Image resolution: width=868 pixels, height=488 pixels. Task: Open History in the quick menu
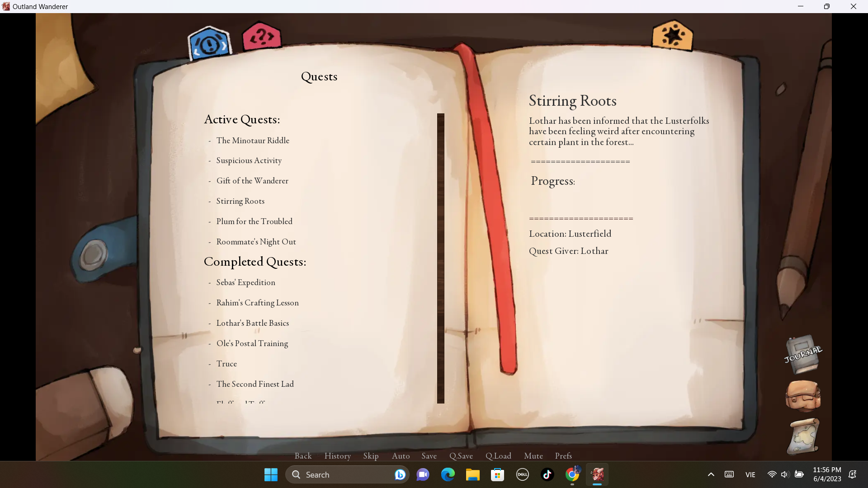click(337, 456)
